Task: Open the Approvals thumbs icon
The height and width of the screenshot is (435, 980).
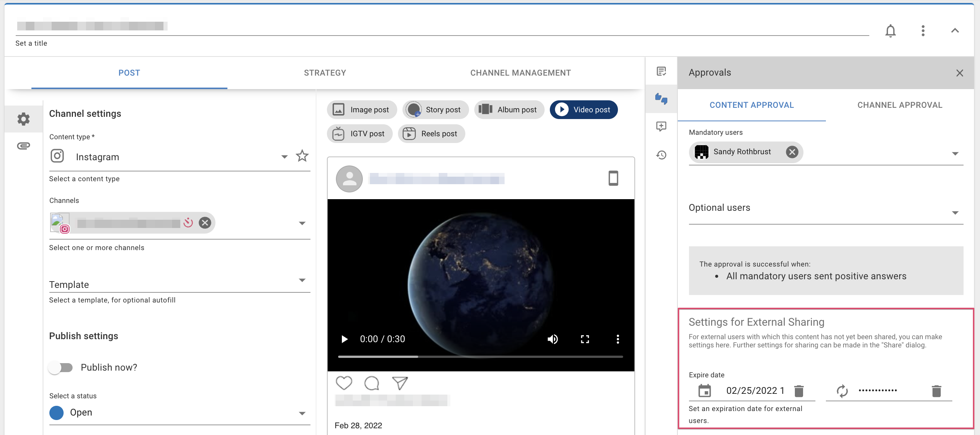Action: tap(661, 99)
